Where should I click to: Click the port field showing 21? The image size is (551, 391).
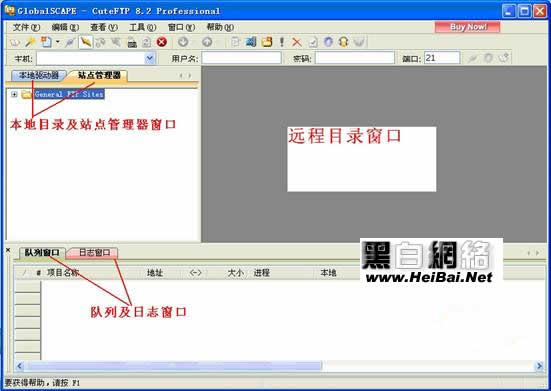[x=442, y=58]
